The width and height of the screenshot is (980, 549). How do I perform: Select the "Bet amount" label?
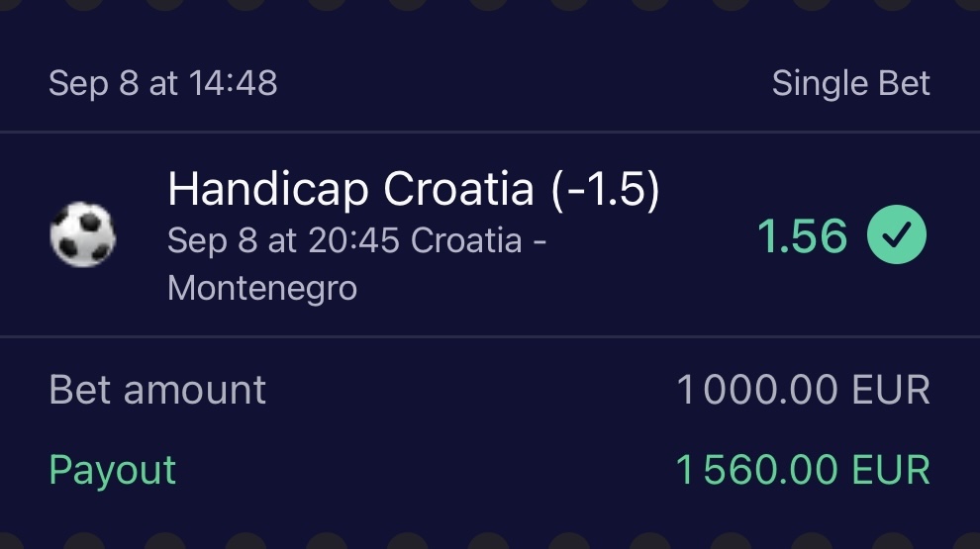[157, 390]
